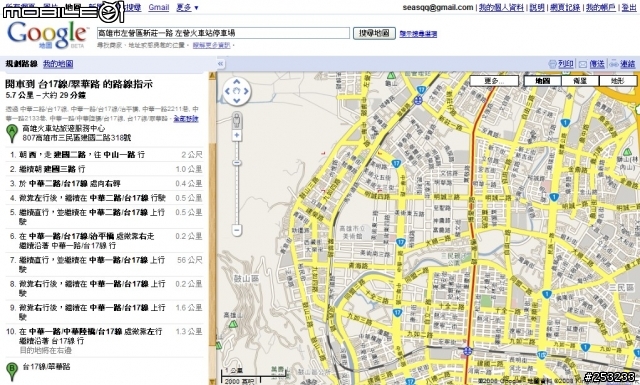
Task: Click the zoom slider track below handle
Action: click(237, 195)
